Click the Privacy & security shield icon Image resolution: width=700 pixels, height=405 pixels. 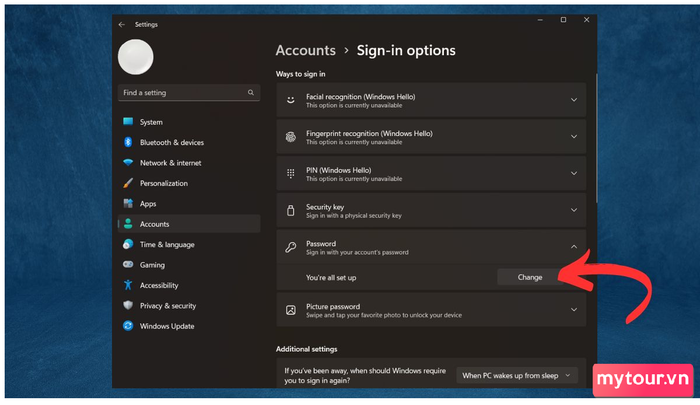[x=128, y=305]
